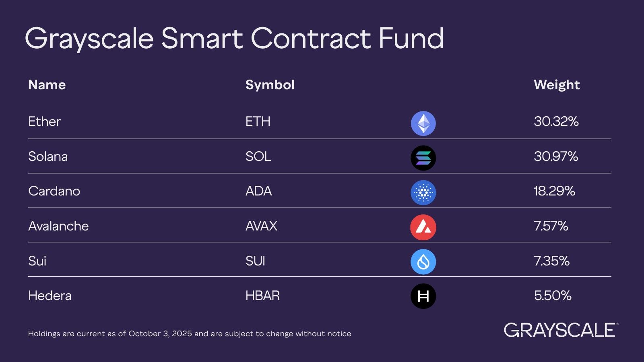Click the ETH symbol text
The image size is (644, 362).
258,121
